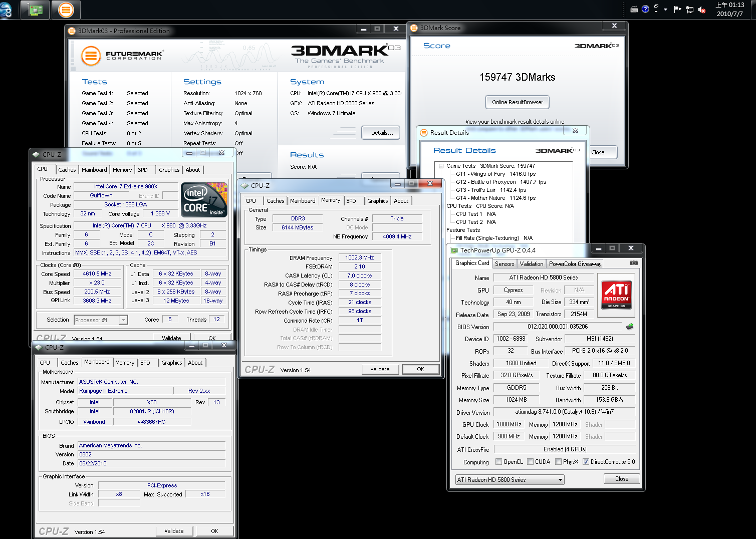756x539 pixels.
Task: Open the Mainboard tab in the CPU-Z Processor window
Action: 94,170
